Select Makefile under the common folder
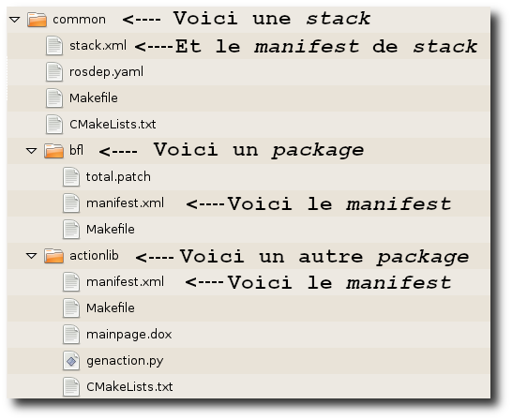The image size is (512, 420). pos(94,97)
